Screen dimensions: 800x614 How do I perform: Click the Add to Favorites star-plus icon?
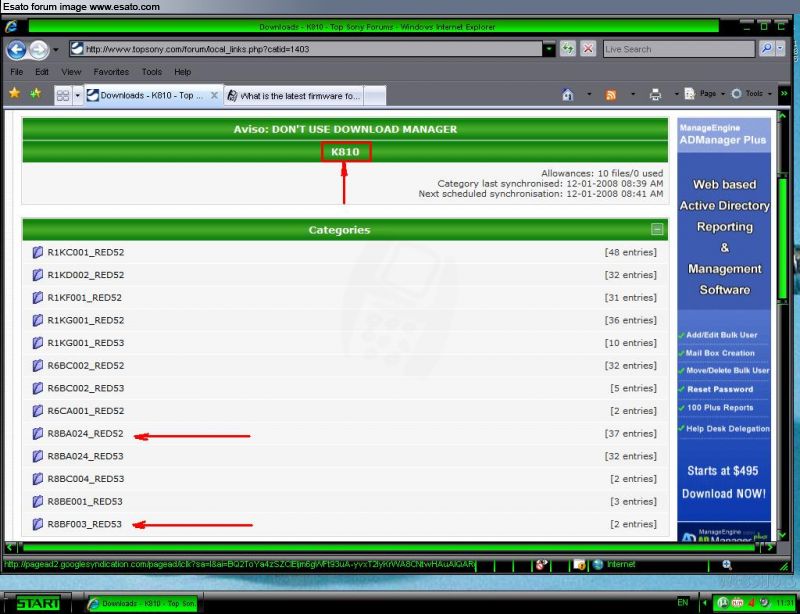pyautogui.click(x=36, y=93)
